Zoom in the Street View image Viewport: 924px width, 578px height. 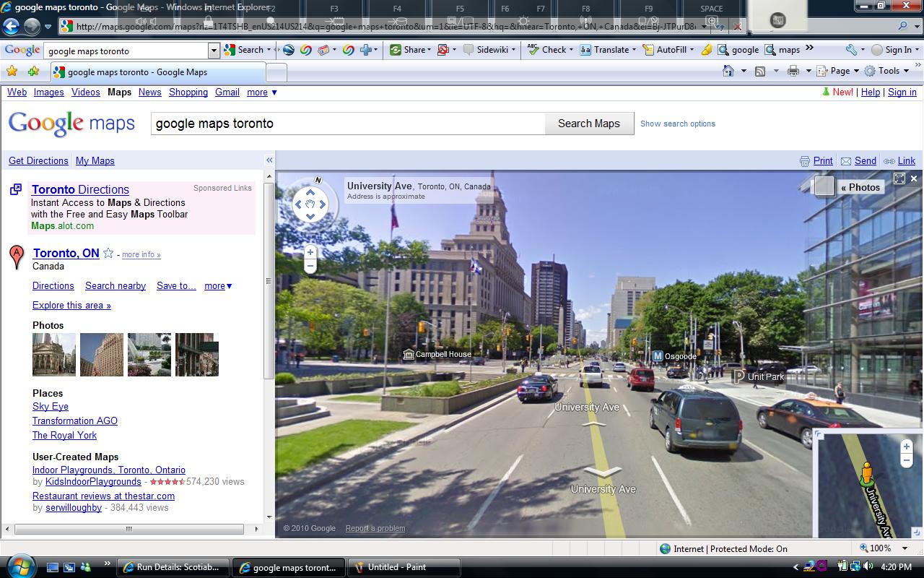(310, 252)
